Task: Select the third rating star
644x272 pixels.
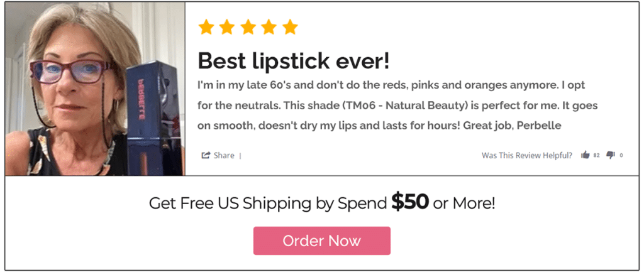Action: click(248, 27)
